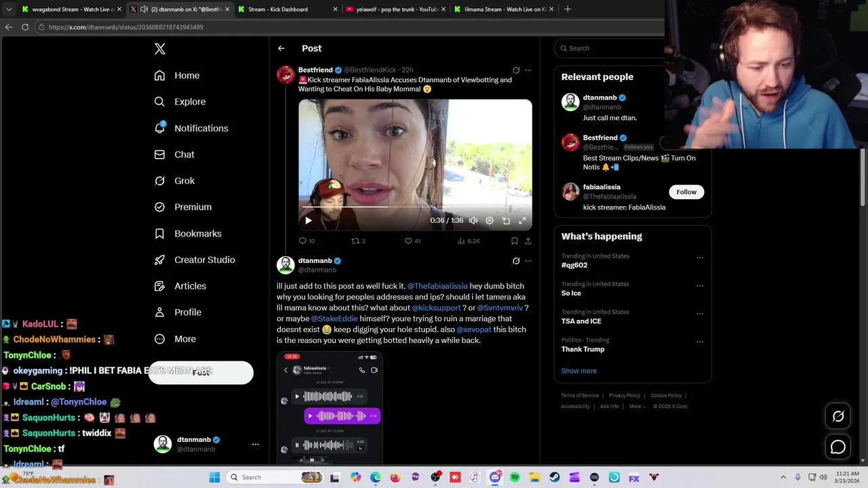
Task: Open options for #qg602 trend
Action: 700,258
